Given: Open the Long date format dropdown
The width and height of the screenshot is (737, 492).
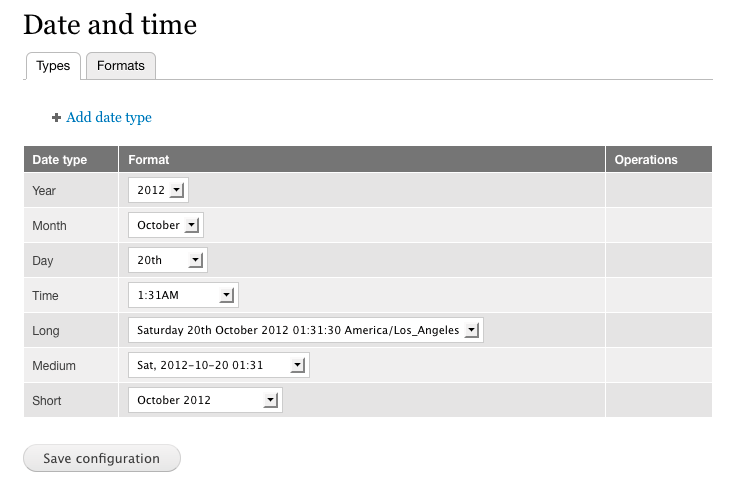Looking at the screenshot, I should tap(306, 330).
